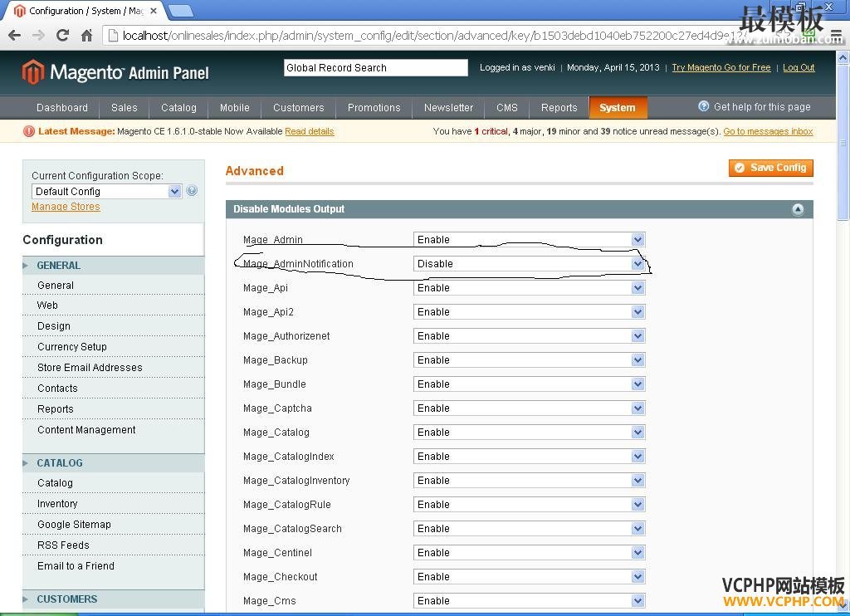
Task: Reload the page with refresh icon
Action: click(x=62, y=35)
